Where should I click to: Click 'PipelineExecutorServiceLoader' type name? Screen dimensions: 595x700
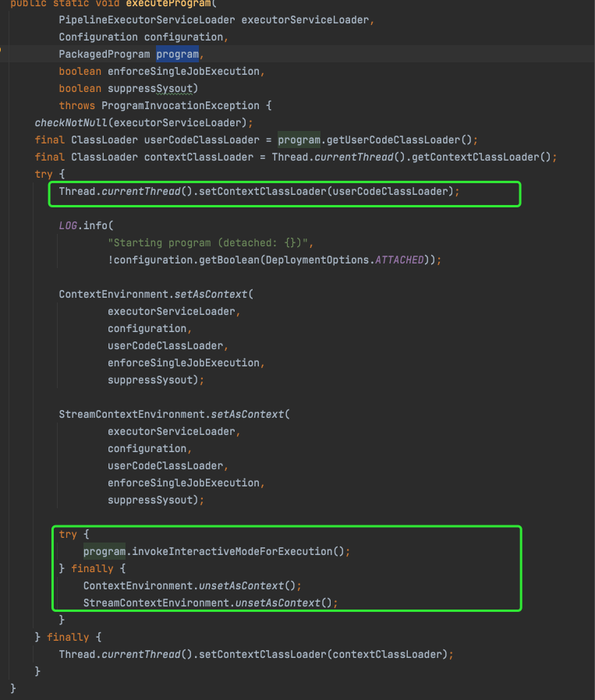[147, 20]
